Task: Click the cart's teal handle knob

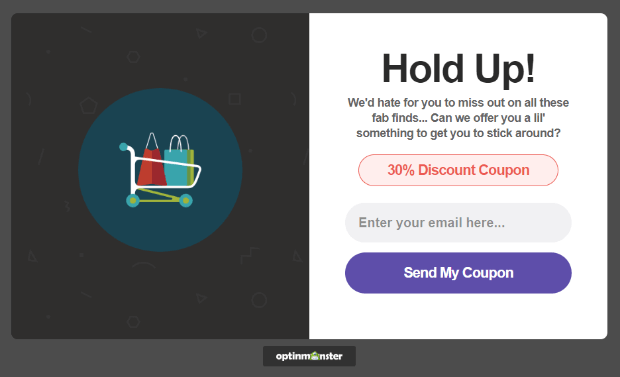Action: 123,147
